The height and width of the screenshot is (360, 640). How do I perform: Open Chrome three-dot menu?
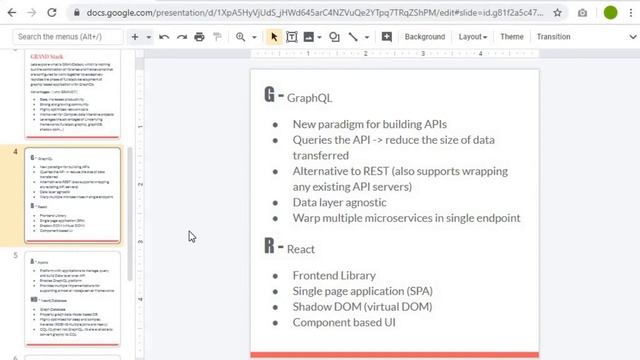point(631,13)
